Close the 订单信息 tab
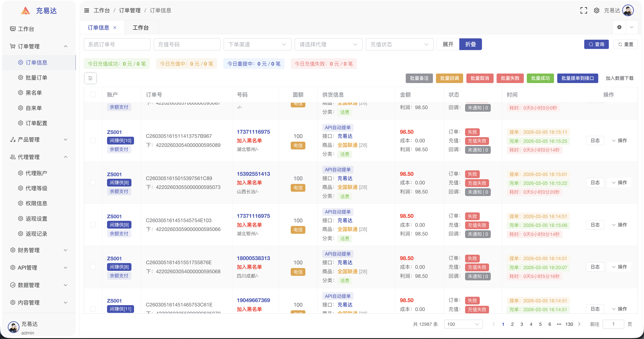Image resolution: width=644 pixels, height=339 pixels. point(115,27)
